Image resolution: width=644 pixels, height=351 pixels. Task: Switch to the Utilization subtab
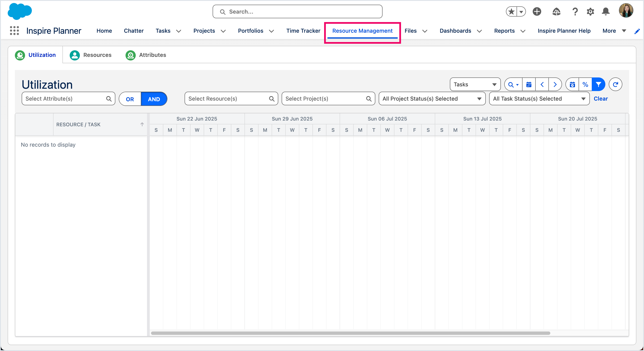point(35,55)
